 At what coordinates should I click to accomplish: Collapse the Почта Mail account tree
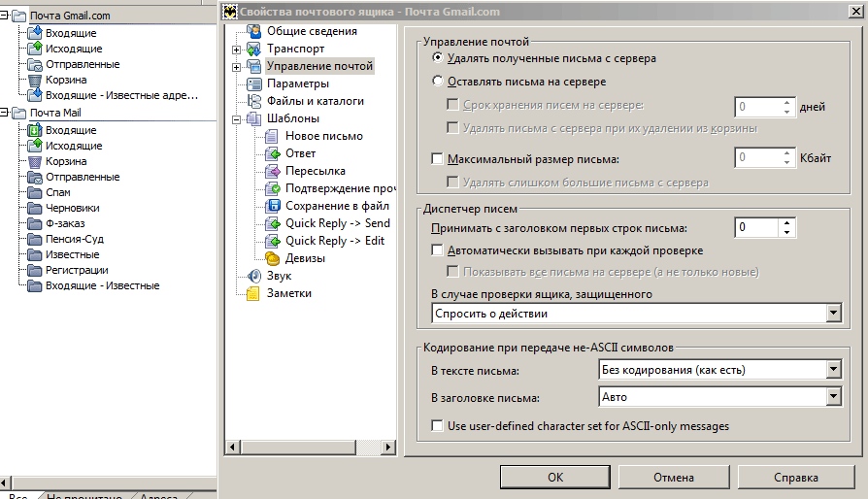(4, 113)
